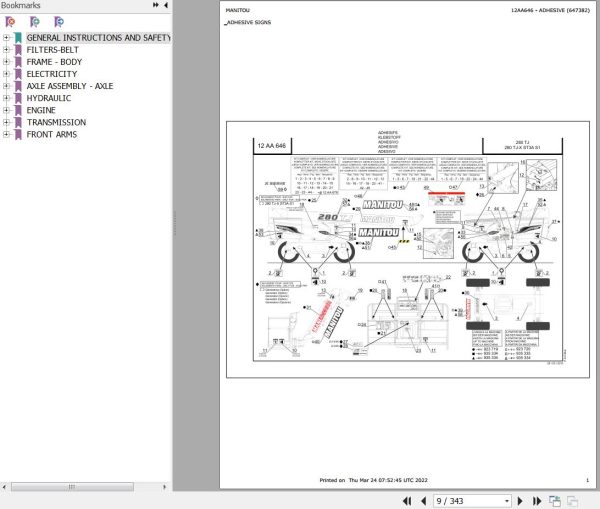Expand the AXLE ASSEMBLY - AXLE node

6,86
